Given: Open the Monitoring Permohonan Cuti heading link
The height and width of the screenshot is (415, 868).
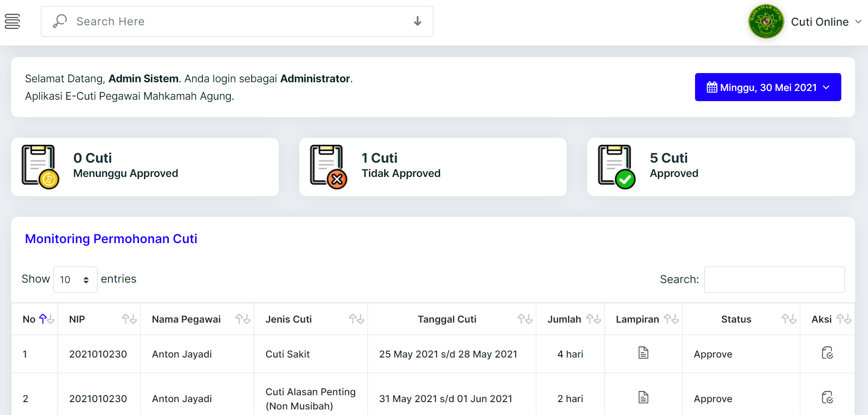Looking at the screenshot, I should (x=111, y=239).
